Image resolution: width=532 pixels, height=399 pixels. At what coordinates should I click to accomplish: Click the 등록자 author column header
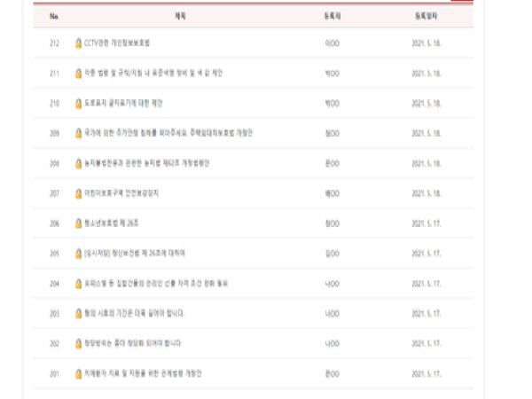pos(332,16)
